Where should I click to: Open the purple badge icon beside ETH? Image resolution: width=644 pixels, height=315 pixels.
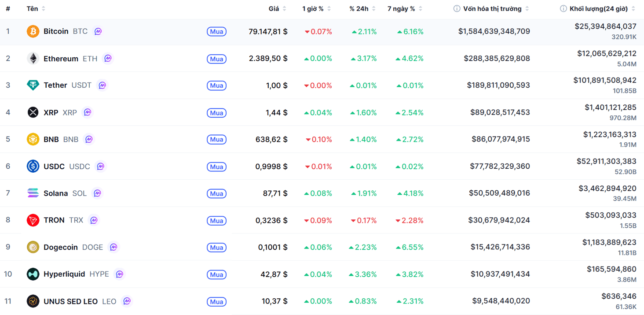coord(108,58)
